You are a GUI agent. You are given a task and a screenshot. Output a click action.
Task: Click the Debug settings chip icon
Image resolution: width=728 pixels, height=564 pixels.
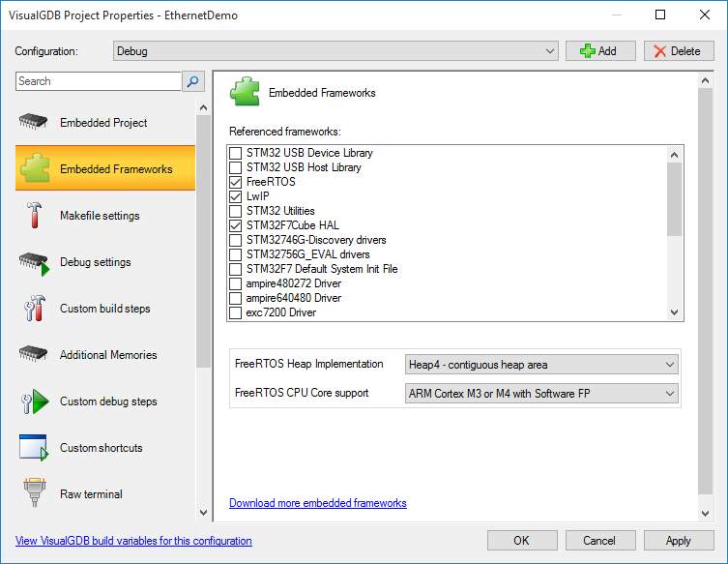pyautogui.click(x=34, y=263)
